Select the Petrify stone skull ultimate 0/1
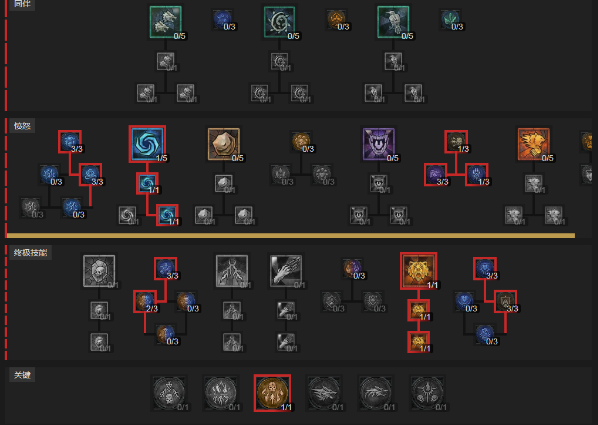The width and height of the screenshot is (598, 425). pyautogui.click(x=99, y=271)
